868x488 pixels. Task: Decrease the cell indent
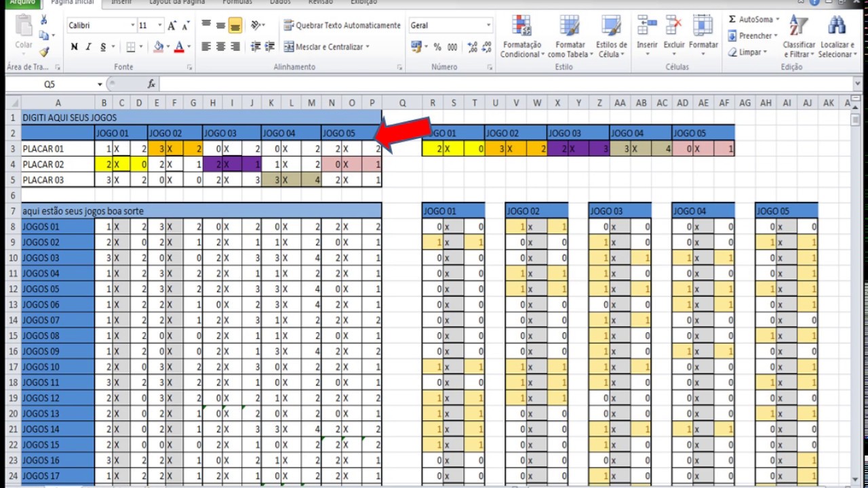pos(256,47)
